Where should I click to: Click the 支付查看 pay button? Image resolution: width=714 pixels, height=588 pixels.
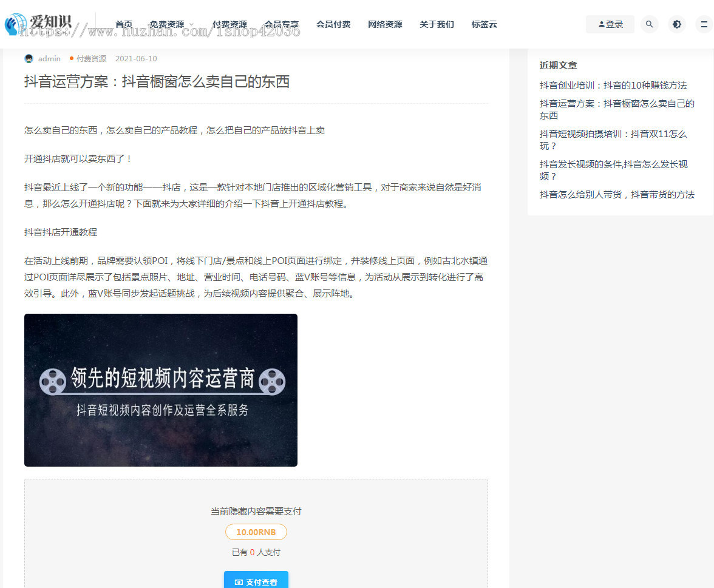(x=256, y=580)
